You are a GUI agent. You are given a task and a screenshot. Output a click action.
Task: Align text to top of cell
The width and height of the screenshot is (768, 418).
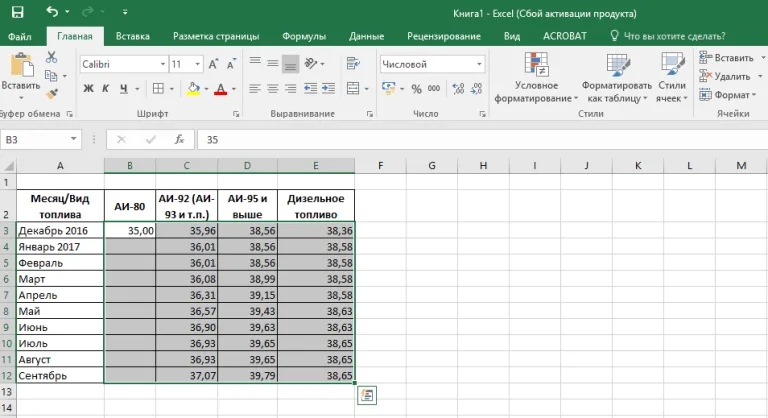pyautogui.click(x=255, y=63)
